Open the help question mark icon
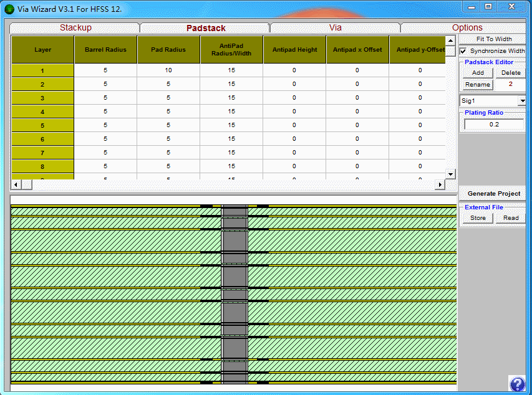 [517, 384]
